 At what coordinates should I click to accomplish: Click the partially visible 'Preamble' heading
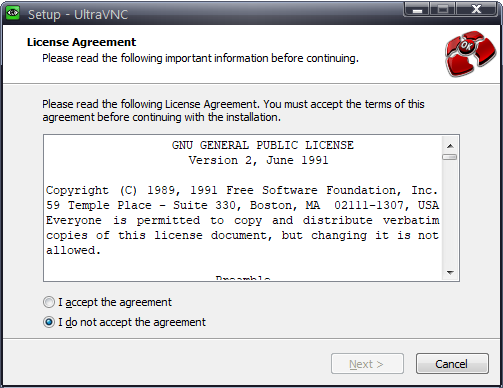[x=243, y=278]
